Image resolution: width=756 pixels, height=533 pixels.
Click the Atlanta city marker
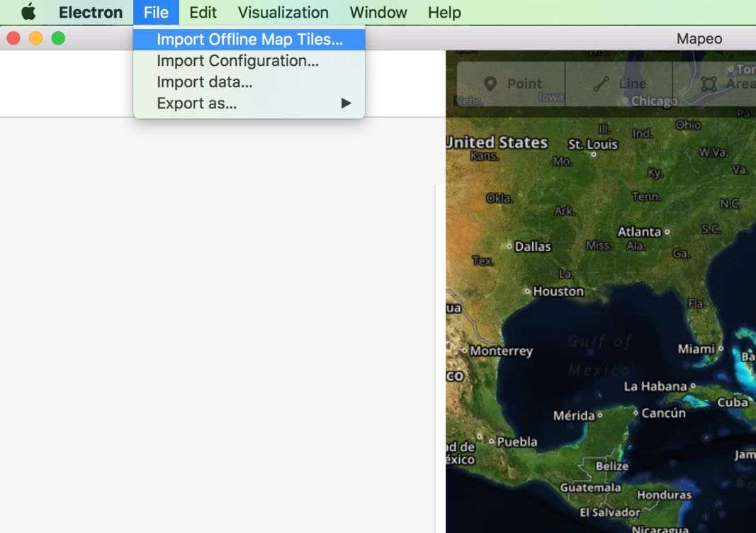[x=667, y=232]
